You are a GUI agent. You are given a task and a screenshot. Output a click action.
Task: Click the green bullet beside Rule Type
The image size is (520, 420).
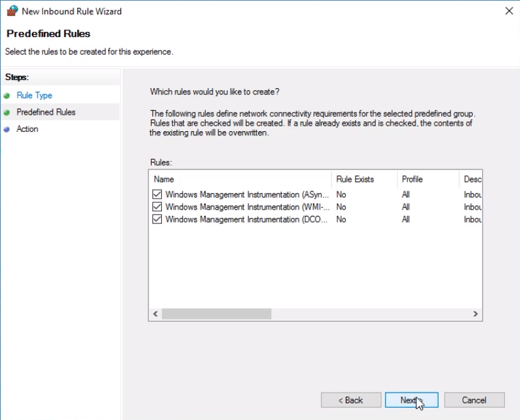[x=7, y=96]
